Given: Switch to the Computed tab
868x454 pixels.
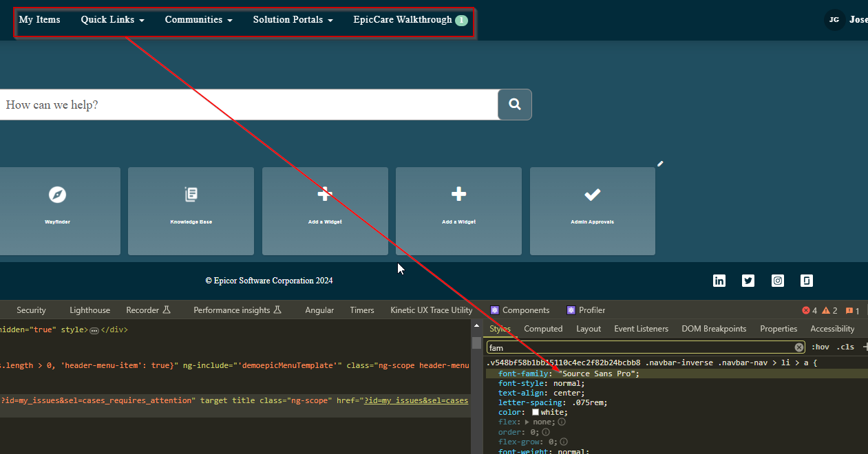Looking at the screenshot, I should pos(543,329).
